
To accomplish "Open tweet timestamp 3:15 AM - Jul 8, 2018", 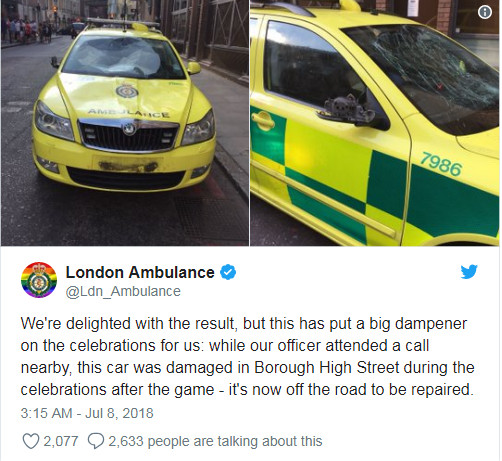I will coord(87,413).
